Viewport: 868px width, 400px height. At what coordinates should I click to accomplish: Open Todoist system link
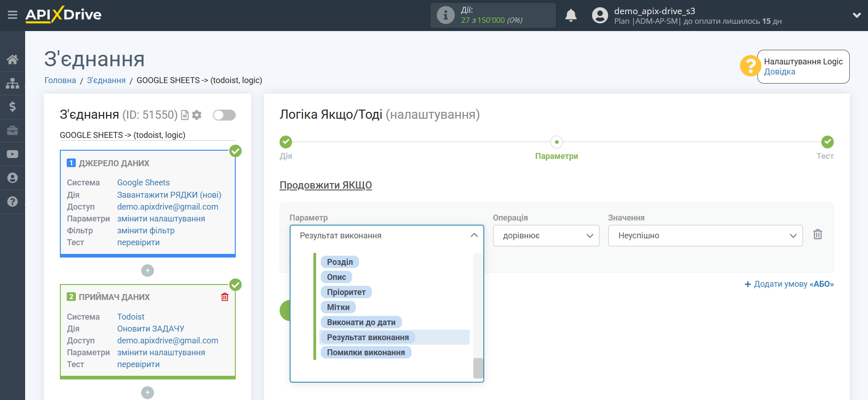131,317
